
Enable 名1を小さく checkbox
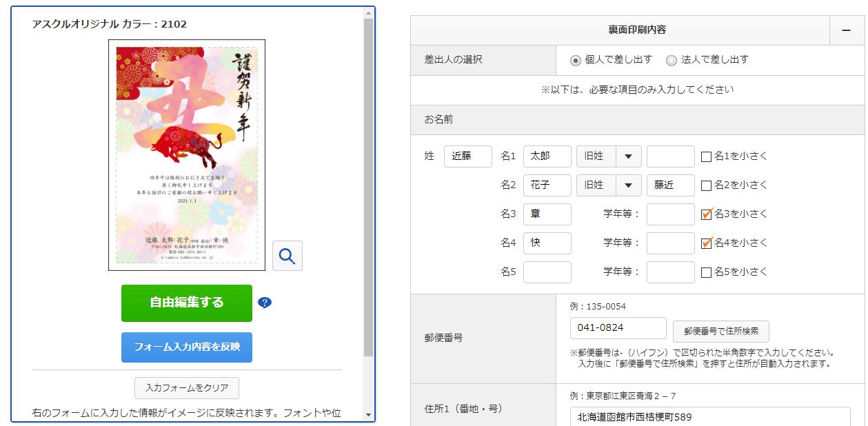(x=706, y=156)
